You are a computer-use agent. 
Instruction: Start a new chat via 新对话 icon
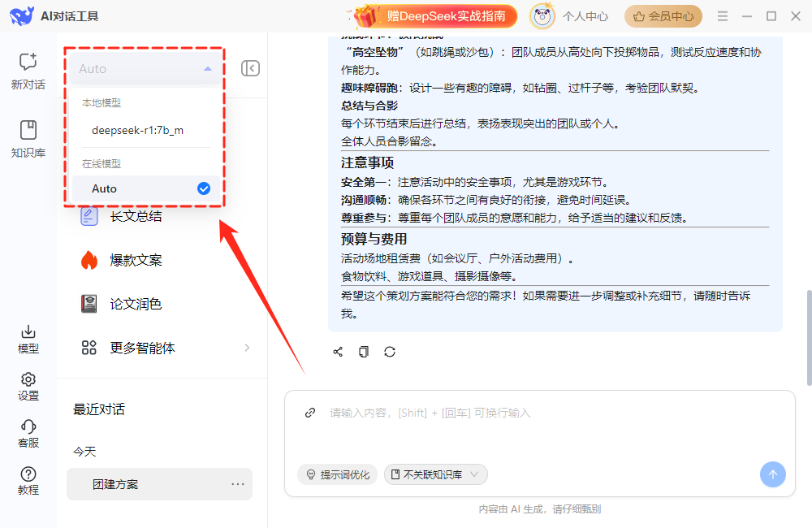[x=28, y=70]
